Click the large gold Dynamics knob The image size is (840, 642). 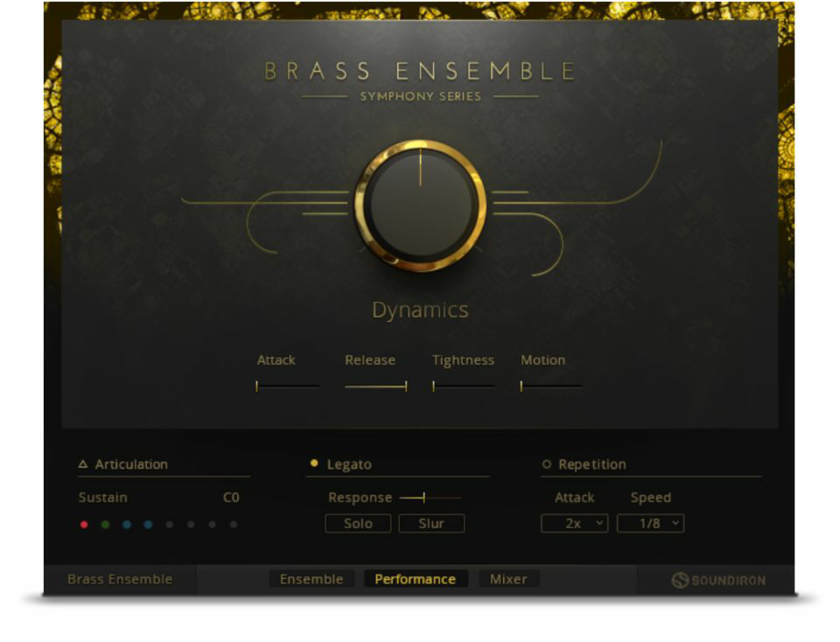pos(421,206)
